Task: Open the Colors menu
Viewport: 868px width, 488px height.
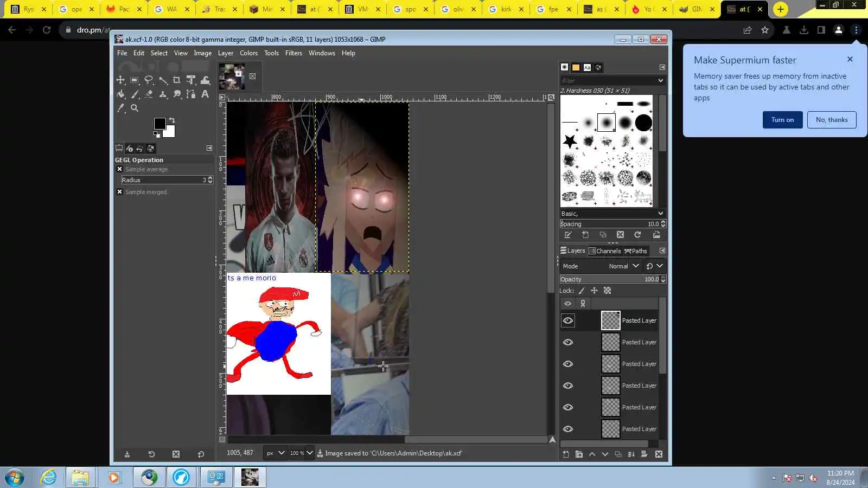Action: click(x=248, y=53)
